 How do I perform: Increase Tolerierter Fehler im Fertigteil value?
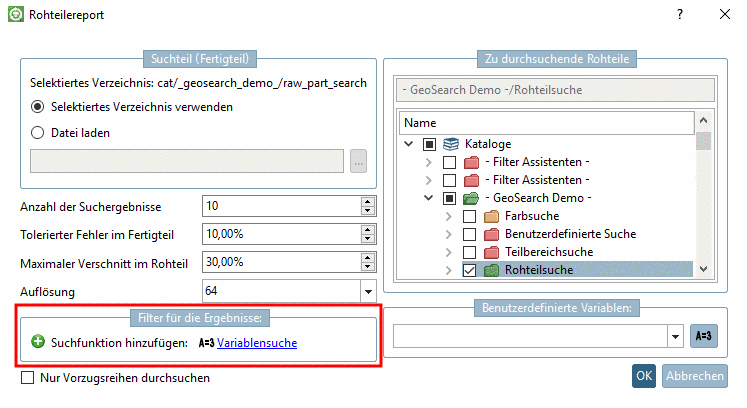[x=367, y=230]
